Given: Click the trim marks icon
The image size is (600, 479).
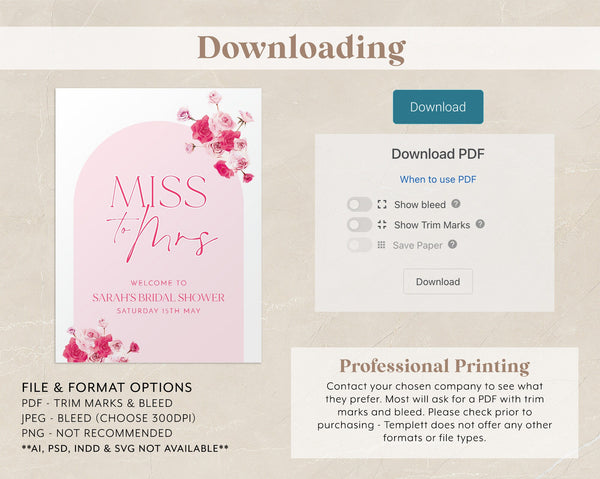Looking at the screenshot, I should [382, 225].
